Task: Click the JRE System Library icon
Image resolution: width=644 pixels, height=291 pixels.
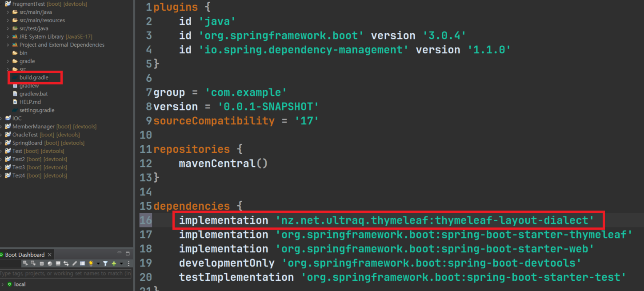Action: tap(15, 36)
